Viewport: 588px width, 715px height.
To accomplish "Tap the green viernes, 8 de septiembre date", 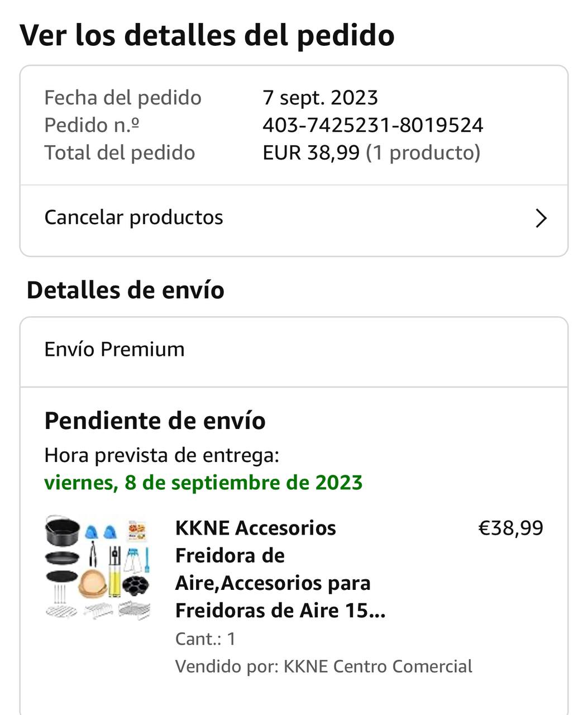I will point(203,483).
